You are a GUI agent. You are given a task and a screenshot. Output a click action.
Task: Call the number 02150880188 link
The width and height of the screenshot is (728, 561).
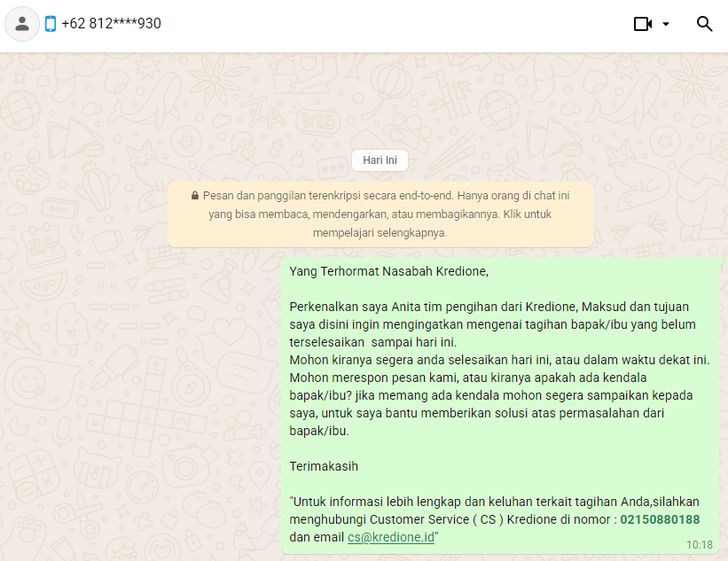(660, 519)
